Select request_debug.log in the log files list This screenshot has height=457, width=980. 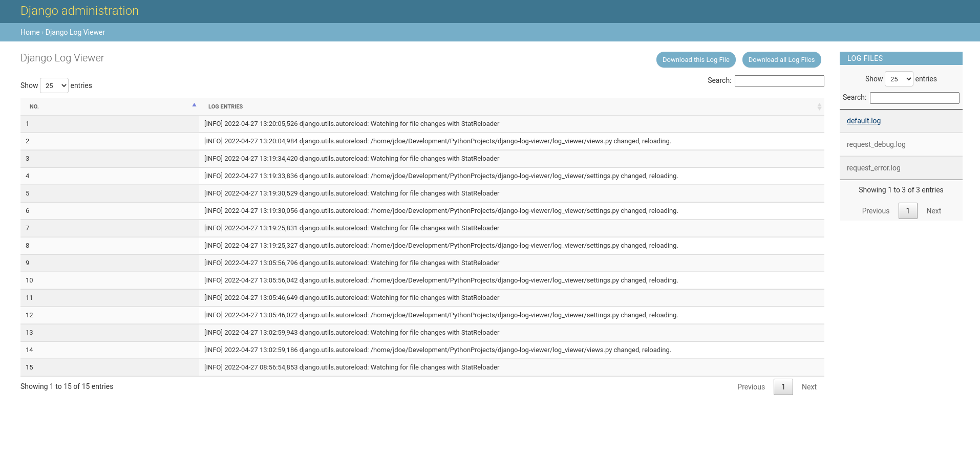(876, 144)
